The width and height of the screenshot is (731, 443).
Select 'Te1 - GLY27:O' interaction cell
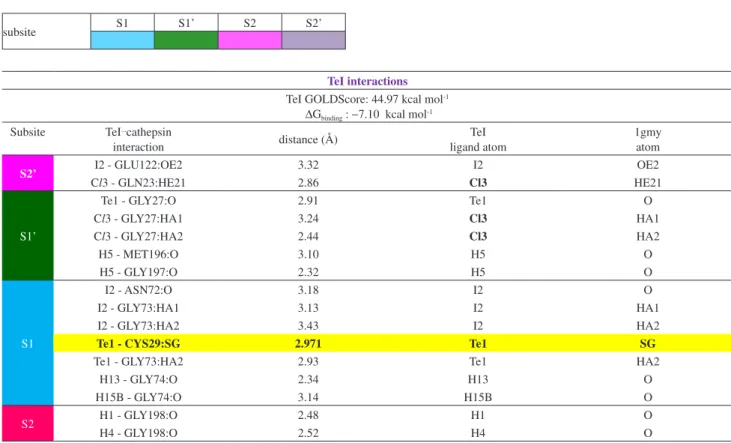(138, 201)
